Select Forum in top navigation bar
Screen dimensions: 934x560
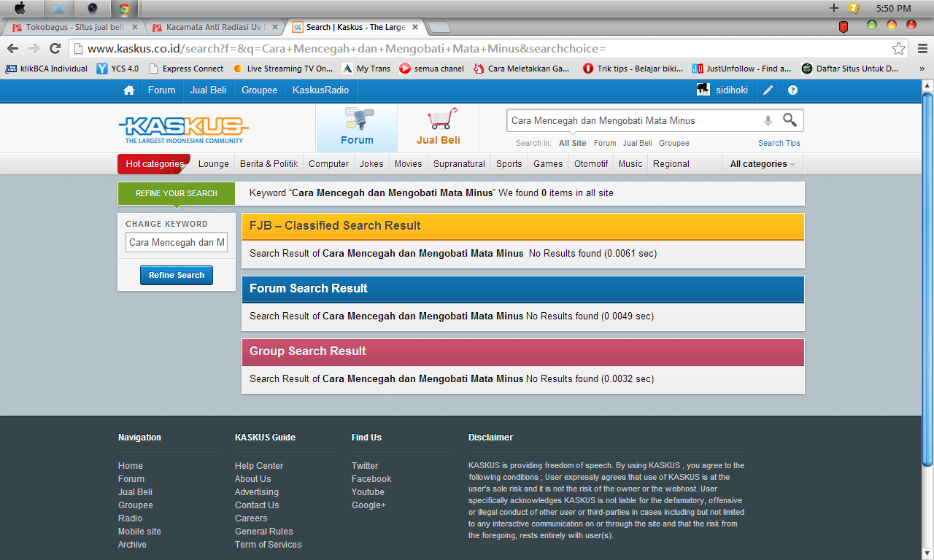[x=161, y=90]
